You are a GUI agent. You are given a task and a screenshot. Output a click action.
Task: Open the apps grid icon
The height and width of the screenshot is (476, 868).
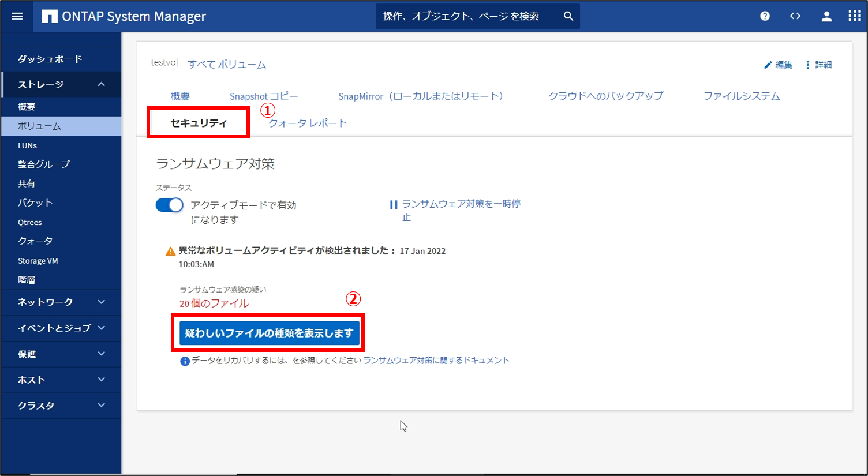tap(855, 16)
